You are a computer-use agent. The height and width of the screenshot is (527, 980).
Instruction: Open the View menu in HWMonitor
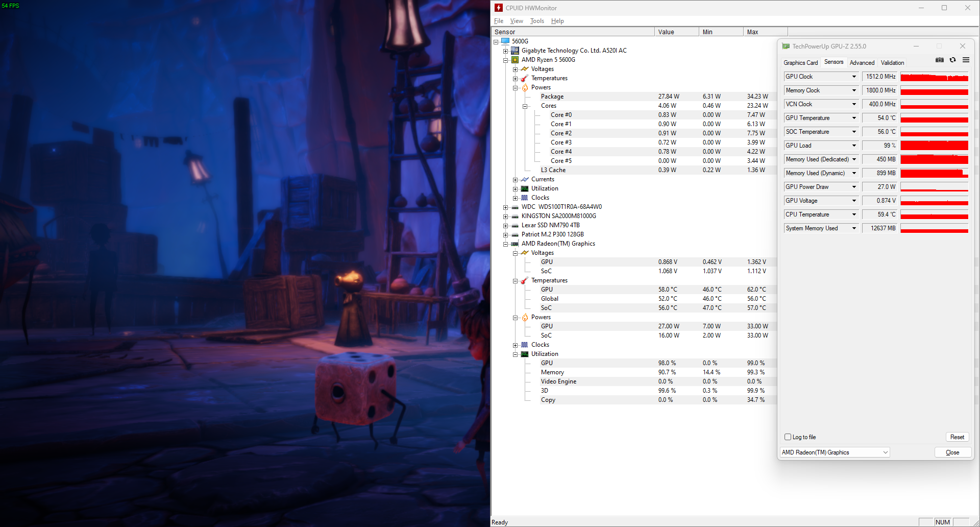coord(517,21)
